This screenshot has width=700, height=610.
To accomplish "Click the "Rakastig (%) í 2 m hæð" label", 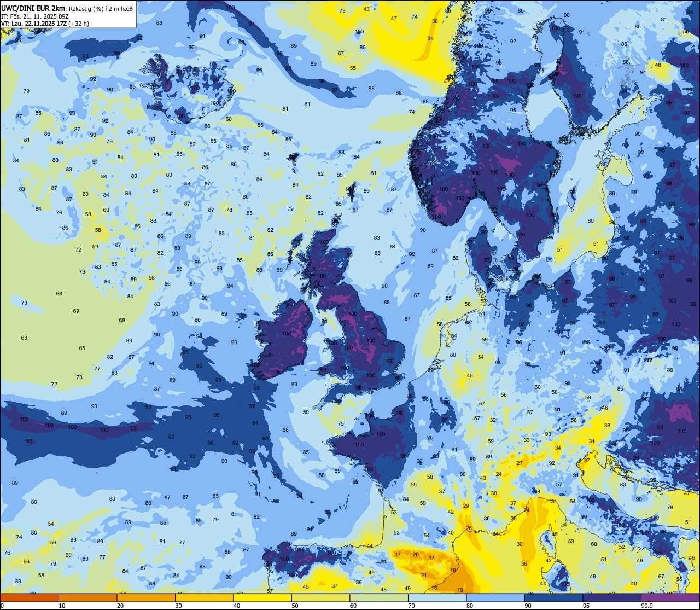I will pos(100,8).
